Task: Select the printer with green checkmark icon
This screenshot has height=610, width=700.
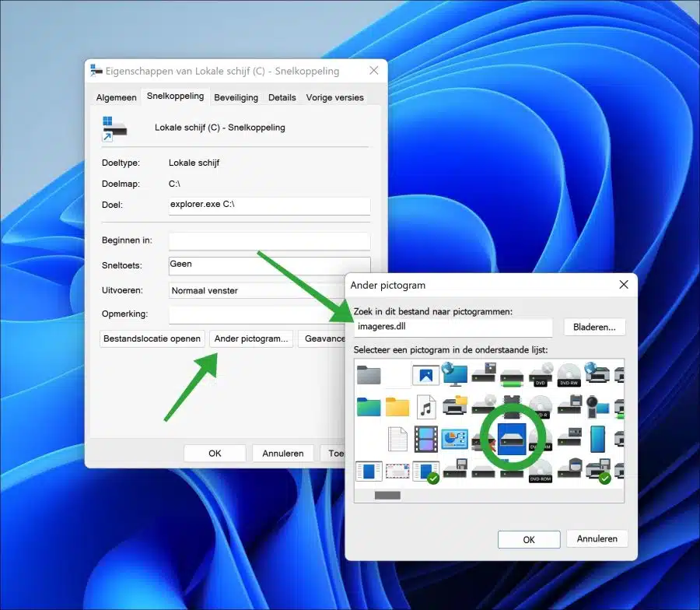Action: pos(598,472)
